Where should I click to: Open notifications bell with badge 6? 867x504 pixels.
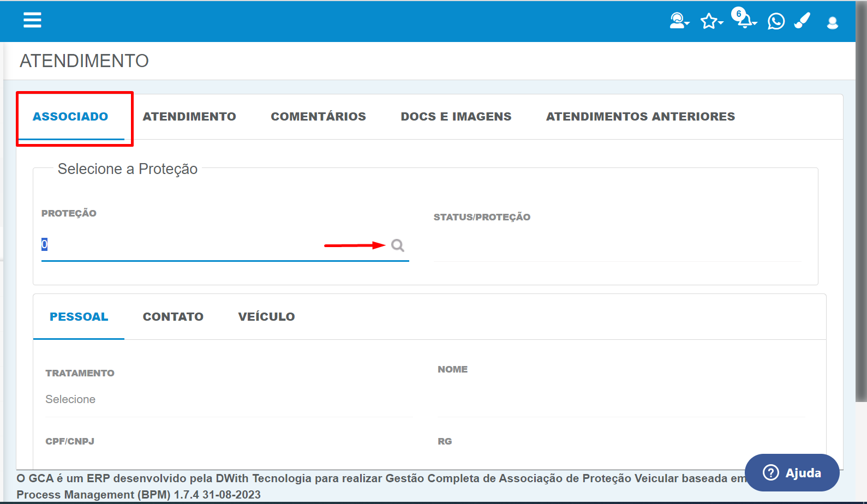[744, 18]
